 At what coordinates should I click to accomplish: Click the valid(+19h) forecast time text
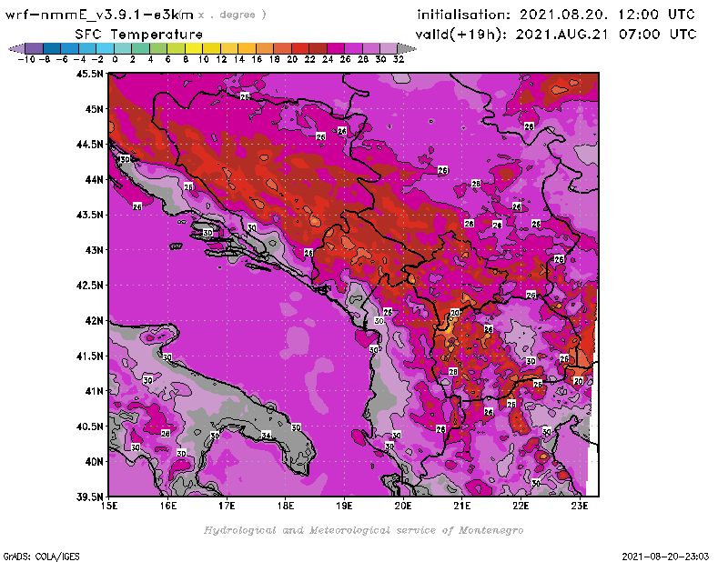(556, 35)
